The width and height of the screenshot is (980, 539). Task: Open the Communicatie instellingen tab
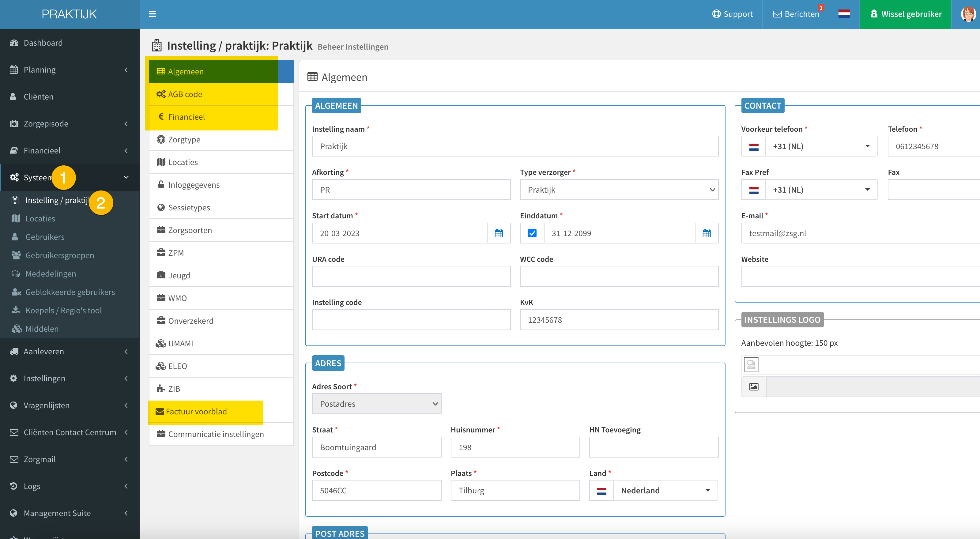tap(221, 434)
